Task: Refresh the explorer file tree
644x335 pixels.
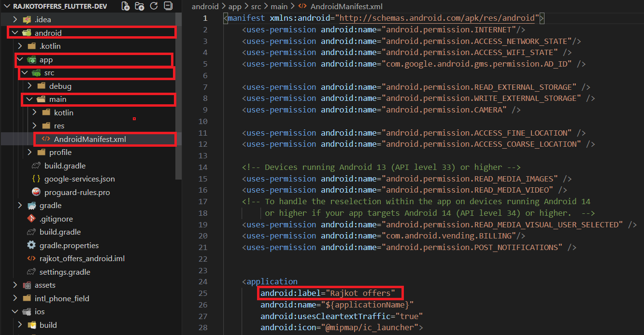Action: [x=154, y=6]
